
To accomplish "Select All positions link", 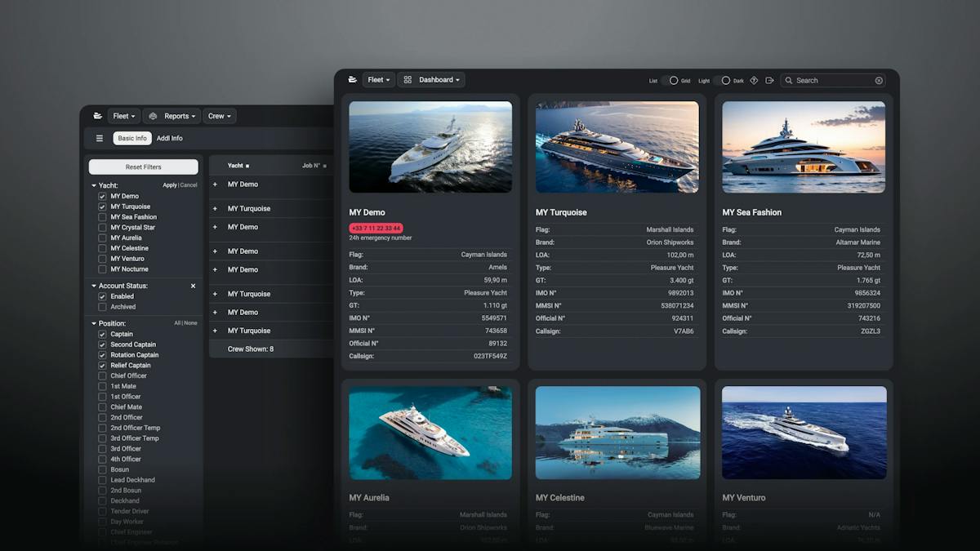I will 176,323.
